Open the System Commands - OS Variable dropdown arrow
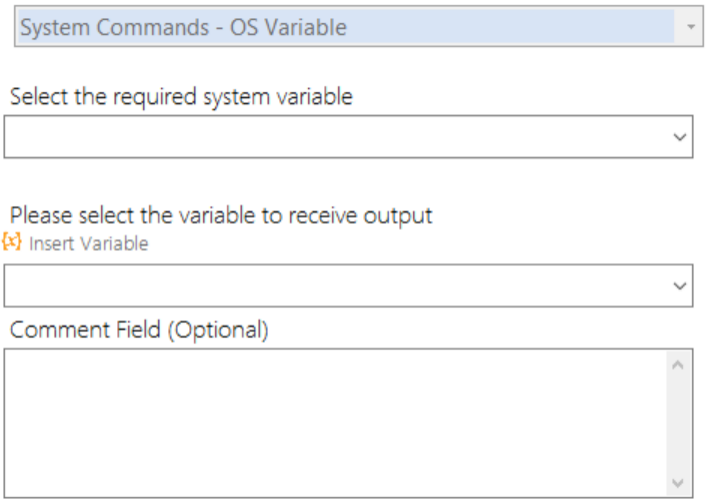This screenshot has height=502, width=710. (x=691, y=27)
